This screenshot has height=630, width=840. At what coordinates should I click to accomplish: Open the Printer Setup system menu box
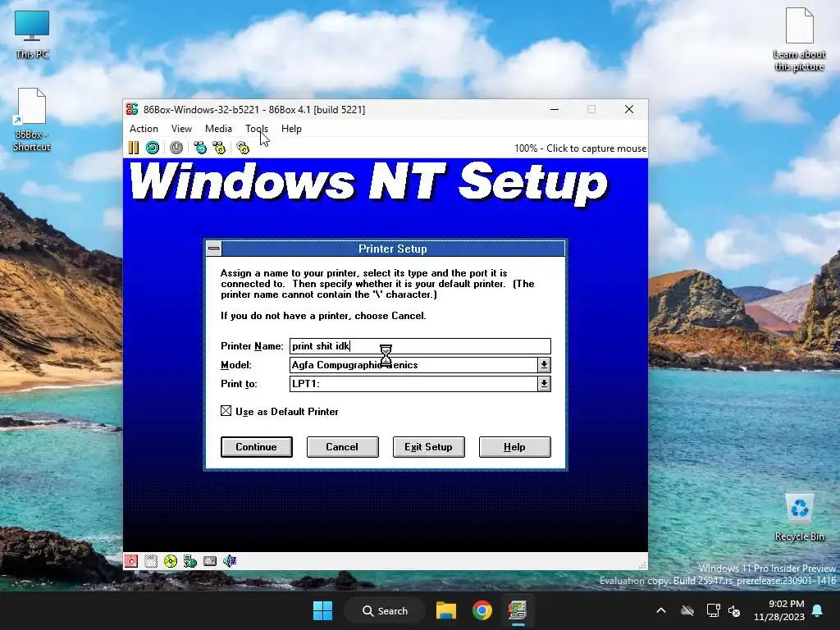[x=214, y=249]
